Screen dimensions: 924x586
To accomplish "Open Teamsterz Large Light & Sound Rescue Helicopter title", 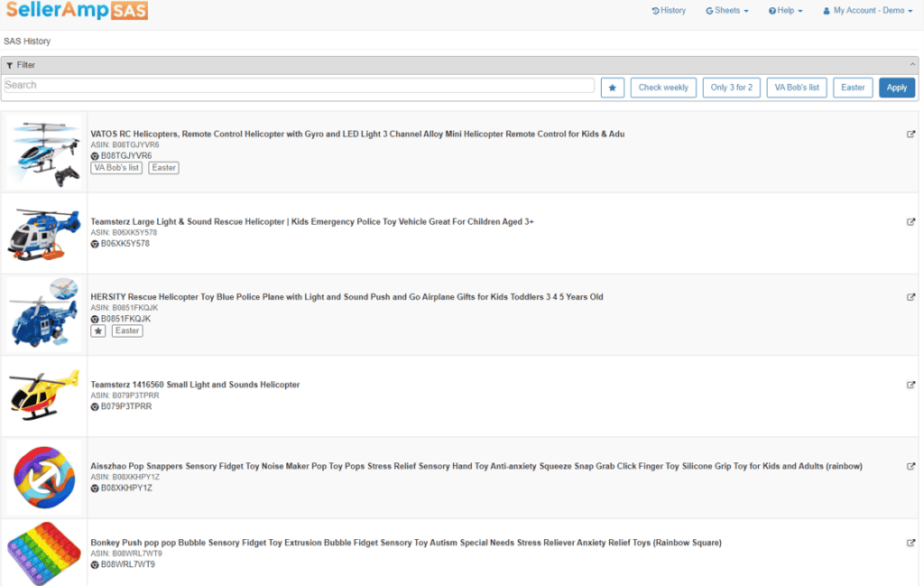I will [311, 222].
